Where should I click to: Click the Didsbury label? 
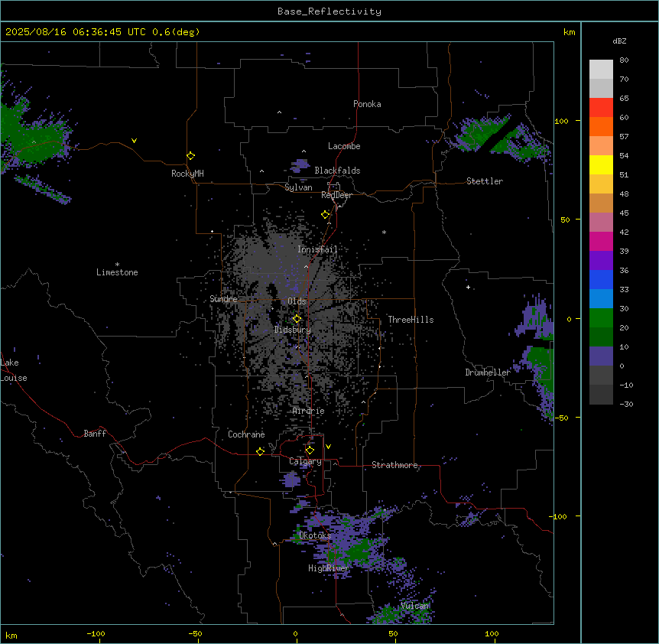[293, 330]
